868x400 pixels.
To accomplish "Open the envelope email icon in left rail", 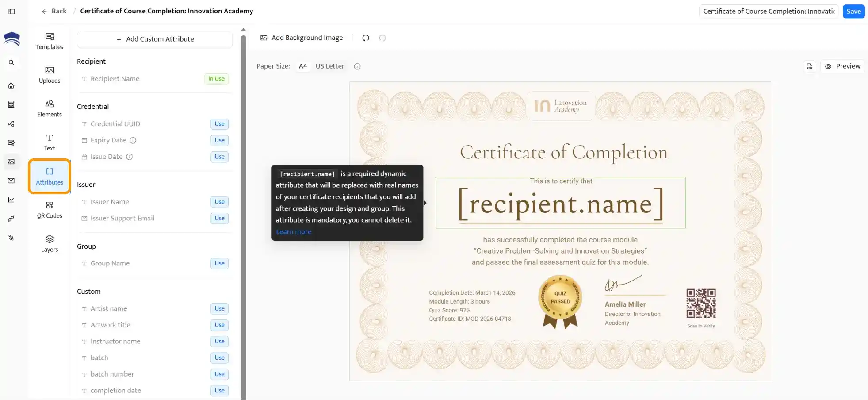I will (x=11, y=181).
